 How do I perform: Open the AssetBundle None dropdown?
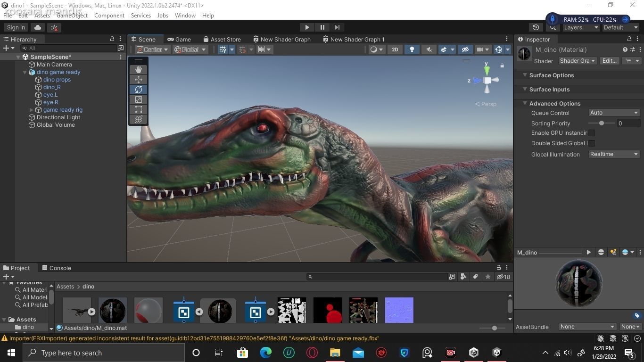(587, 327)
